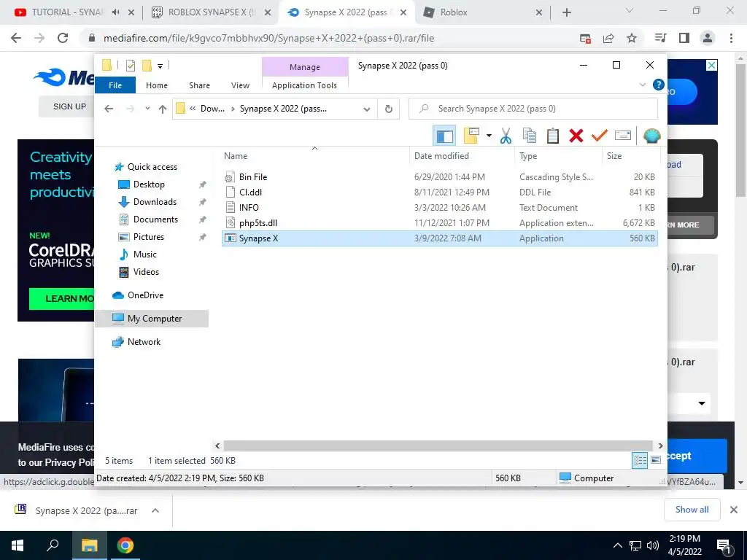747x560 pixels.
Task: Click the MediaFire SIGN UP button
Action: coord(69,106)
